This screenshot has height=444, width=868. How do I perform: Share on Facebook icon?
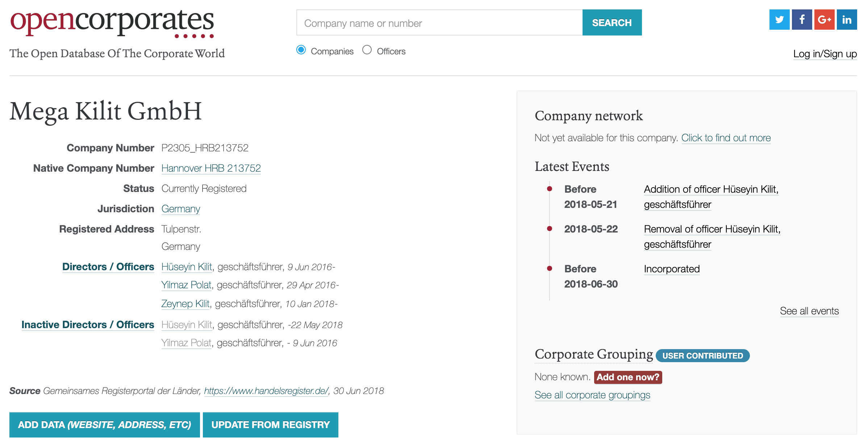[x=802, y=20]
